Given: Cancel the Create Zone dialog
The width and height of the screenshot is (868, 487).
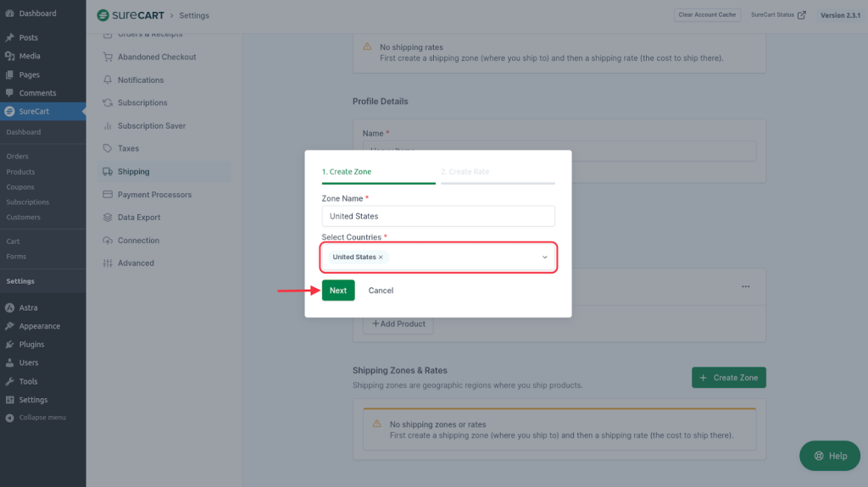Looking at the screenshot, I should [x=381, y=291].
